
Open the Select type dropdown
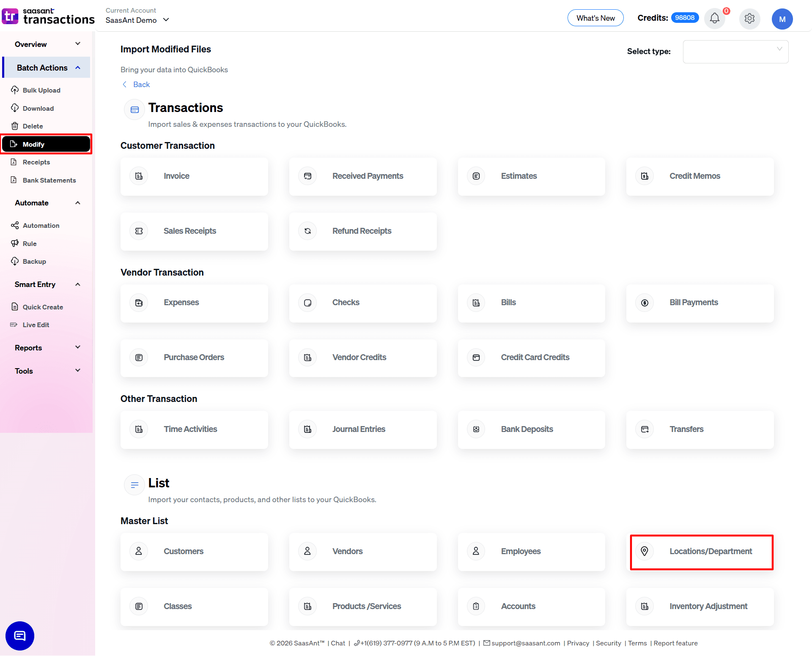click(x=735, y=52)
